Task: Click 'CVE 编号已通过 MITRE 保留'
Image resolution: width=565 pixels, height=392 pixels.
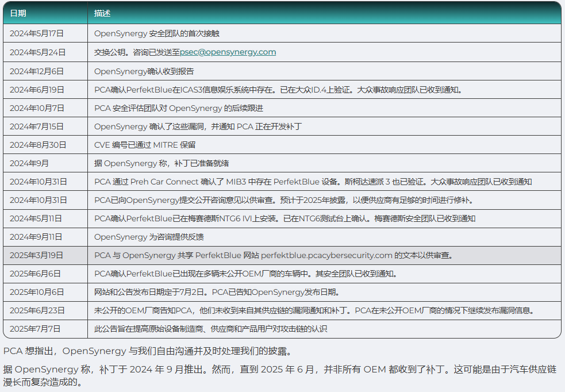Action: pos(145,145)
